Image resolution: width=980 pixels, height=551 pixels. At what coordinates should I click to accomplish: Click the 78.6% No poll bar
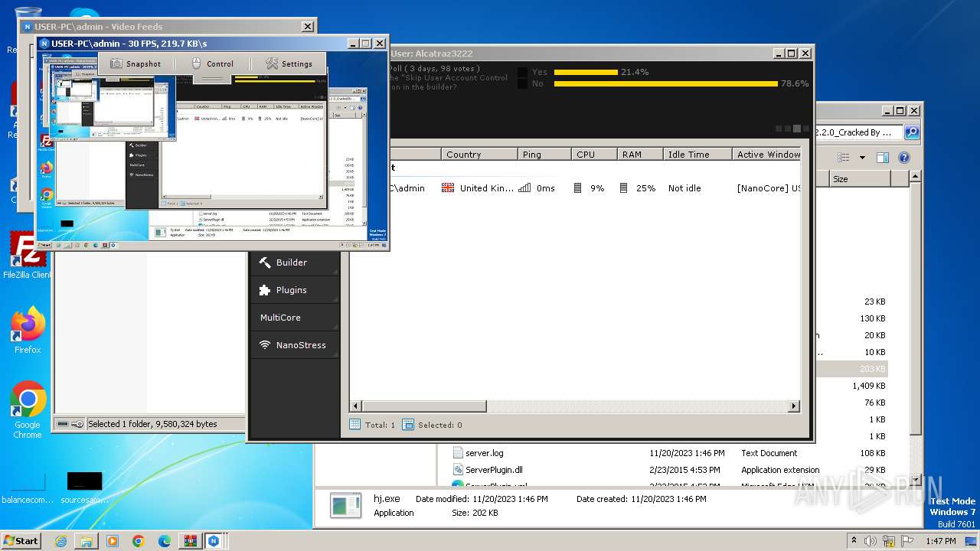pyautogui.click(x=666, y=83)
